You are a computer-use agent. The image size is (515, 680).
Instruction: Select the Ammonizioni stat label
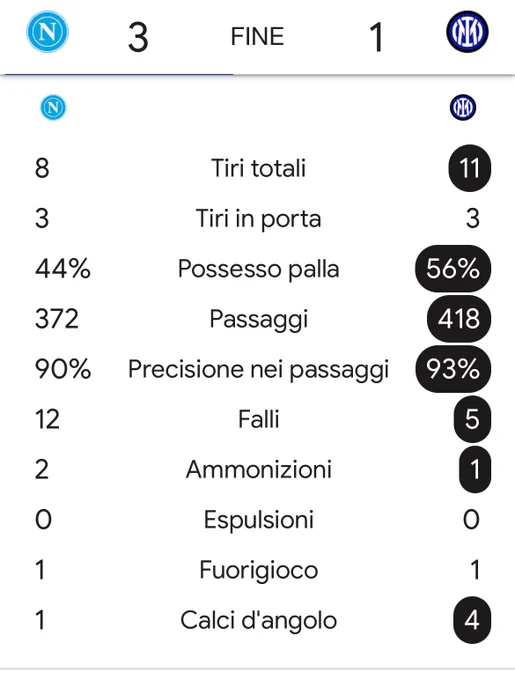tap(258, 469)
